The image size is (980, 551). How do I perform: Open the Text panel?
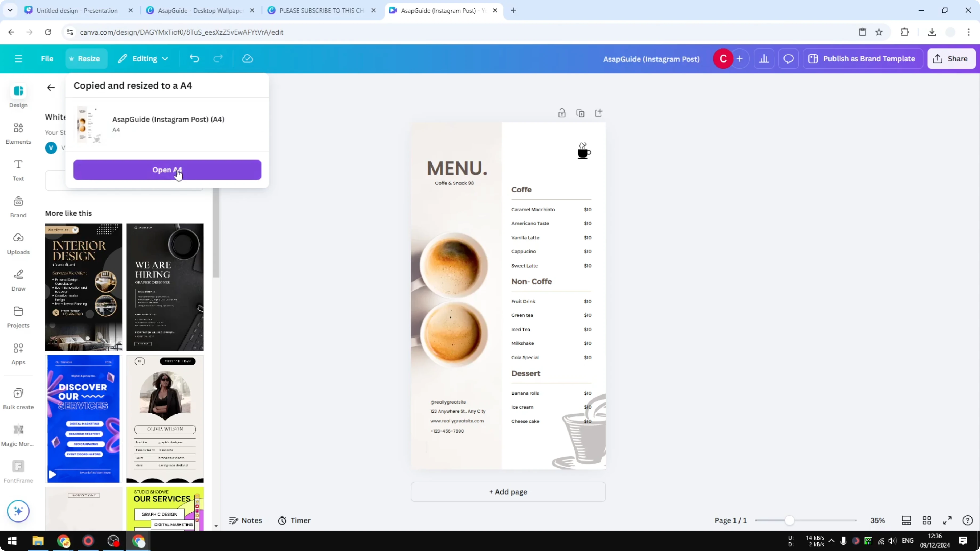(18, 170)
